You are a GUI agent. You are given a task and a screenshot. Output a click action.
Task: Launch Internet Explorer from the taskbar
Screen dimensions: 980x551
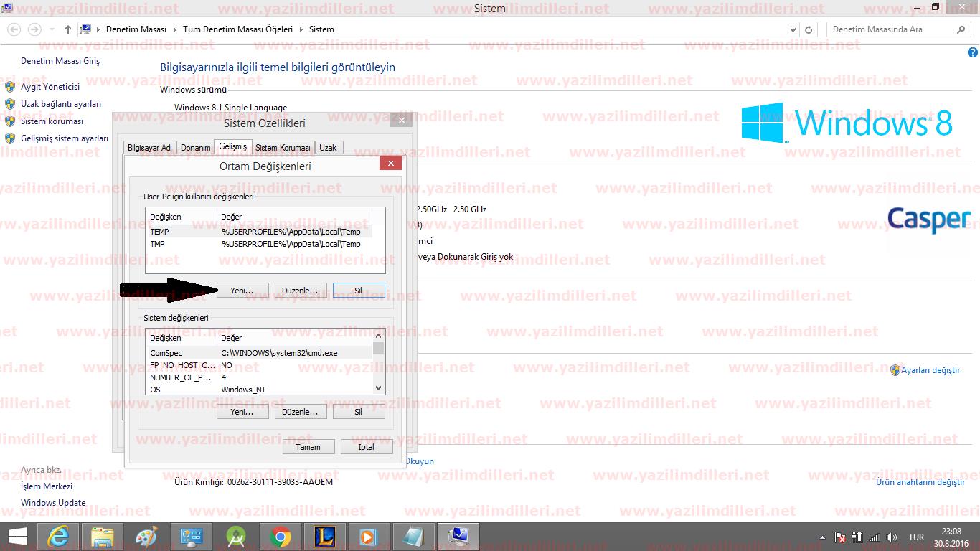(58, 537)
